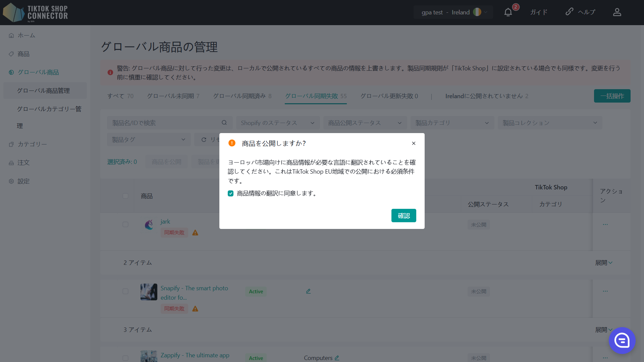Open the 製品タグ dropdown
The height and width of the screenshot is (362, 644).
tap(149, 140)
